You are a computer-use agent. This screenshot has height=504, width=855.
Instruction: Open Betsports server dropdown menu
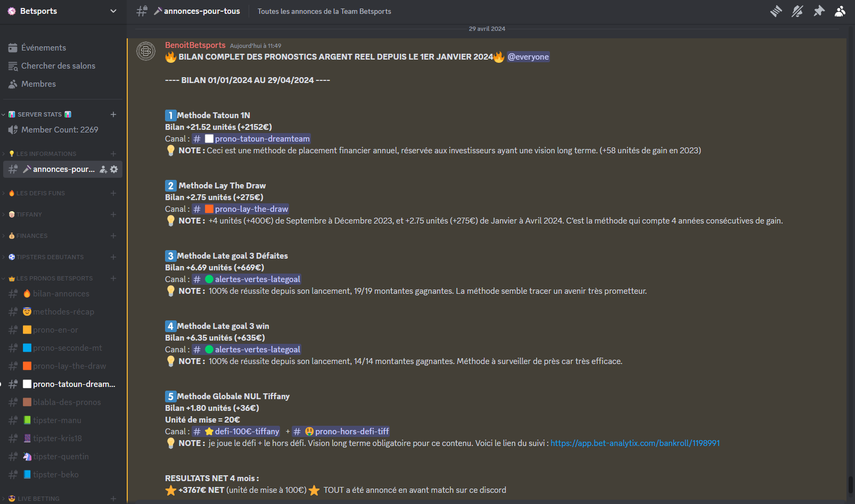click(x=113, y=11)
